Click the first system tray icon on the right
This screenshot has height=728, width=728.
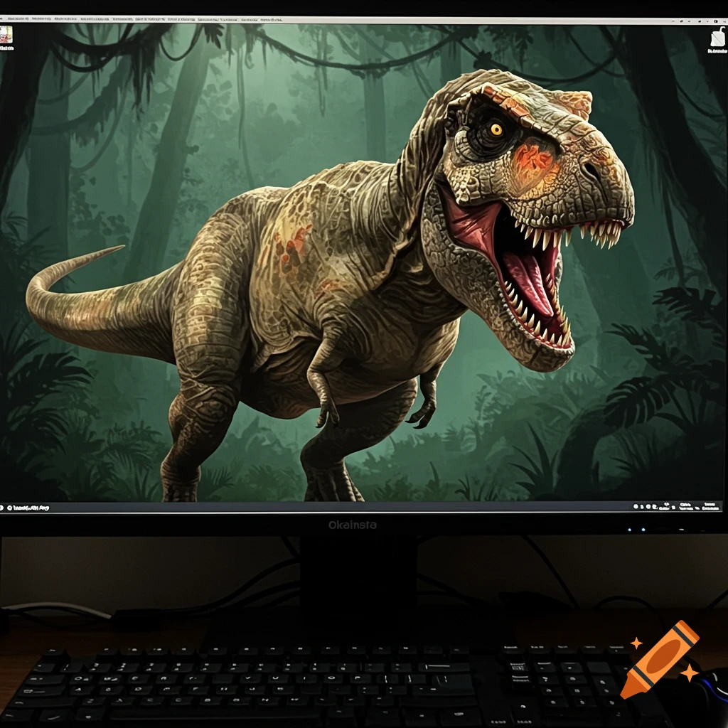click(x=635, y=506)
